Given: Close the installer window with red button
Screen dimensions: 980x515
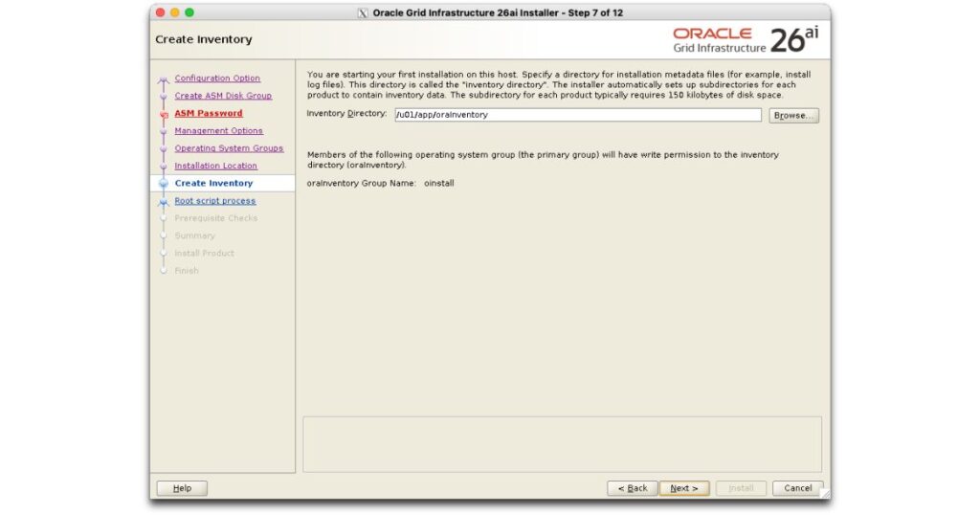Looking at the screenshot, I should (160, 12).
